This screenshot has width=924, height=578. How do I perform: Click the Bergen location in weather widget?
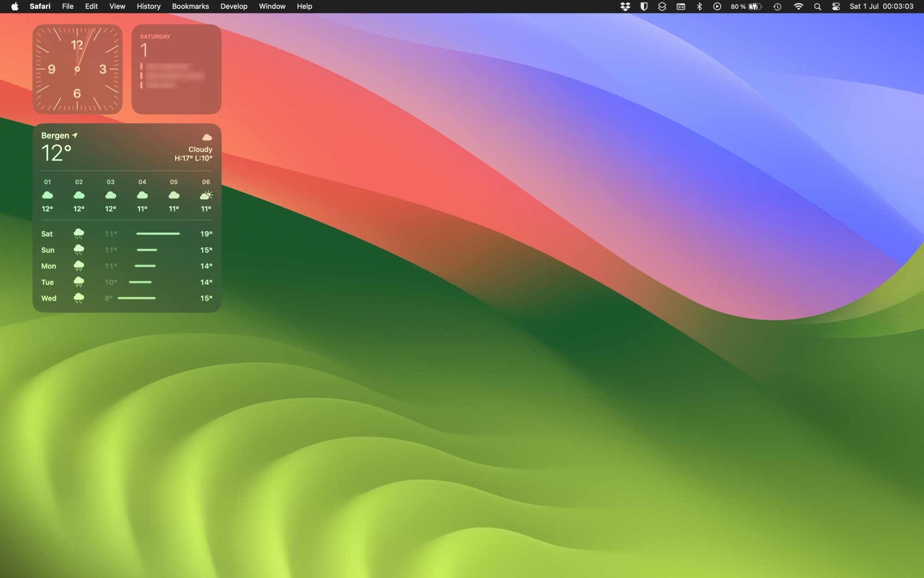click(x=55, y=135)
